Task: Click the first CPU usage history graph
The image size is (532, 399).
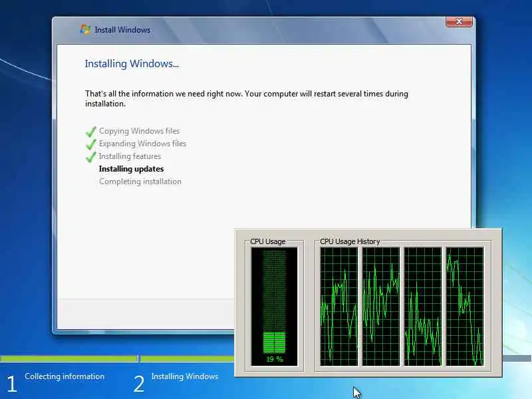Action: [338, 307]
